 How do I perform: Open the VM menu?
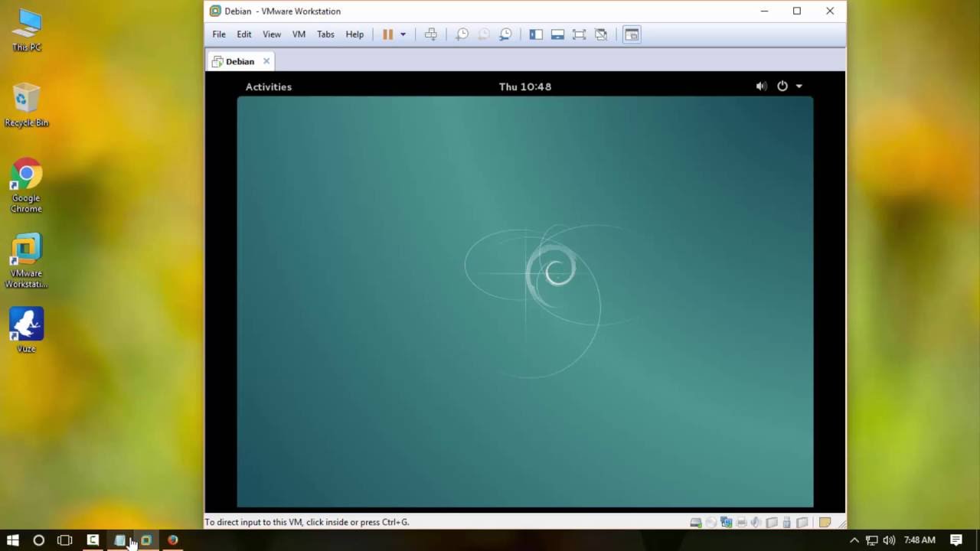pyautogui.click(x=299, y=34)
